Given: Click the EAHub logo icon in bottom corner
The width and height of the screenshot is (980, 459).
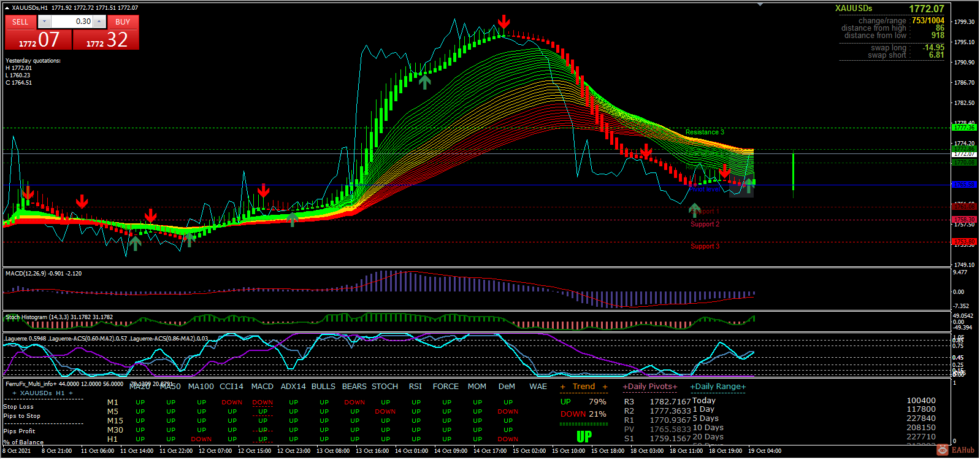Looking at the screenshot, I should click(x=943, y=450).
